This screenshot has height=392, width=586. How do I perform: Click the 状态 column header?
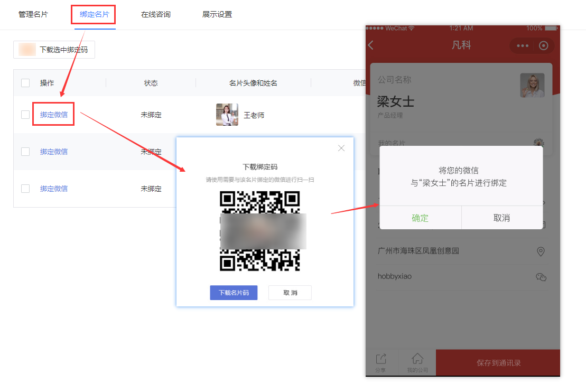(151, 83)
